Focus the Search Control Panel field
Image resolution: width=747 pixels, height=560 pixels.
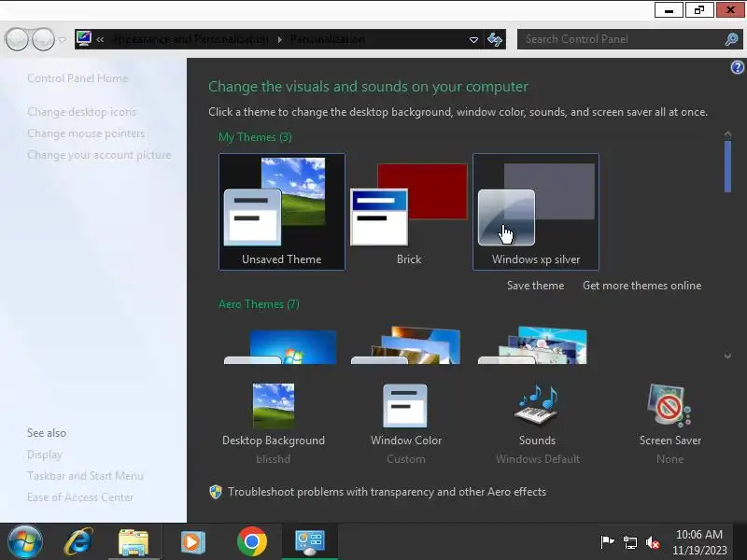629,39
